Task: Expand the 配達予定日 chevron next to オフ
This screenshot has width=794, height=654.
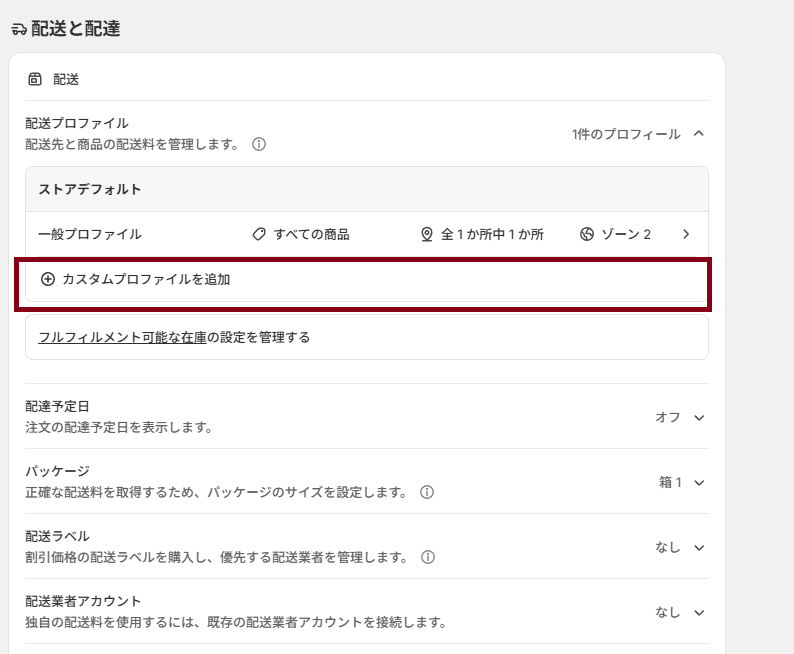Action: (699, 418)
